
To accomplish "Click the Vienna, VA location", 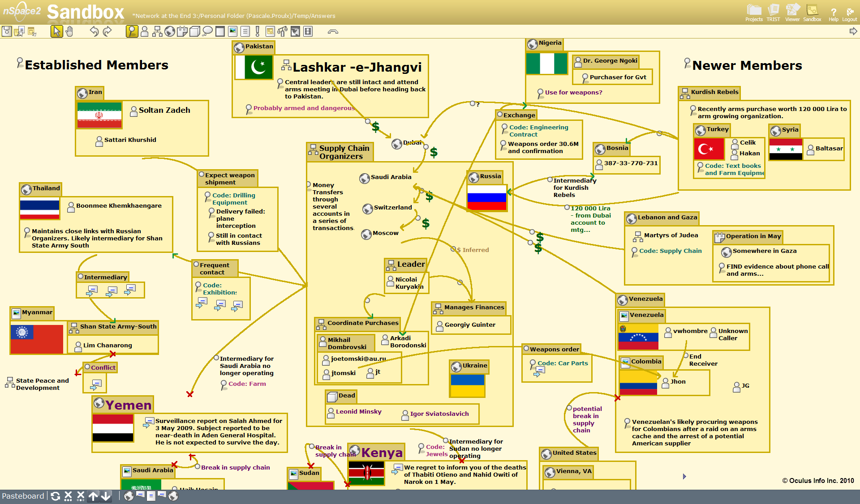I will click(568, 472).
